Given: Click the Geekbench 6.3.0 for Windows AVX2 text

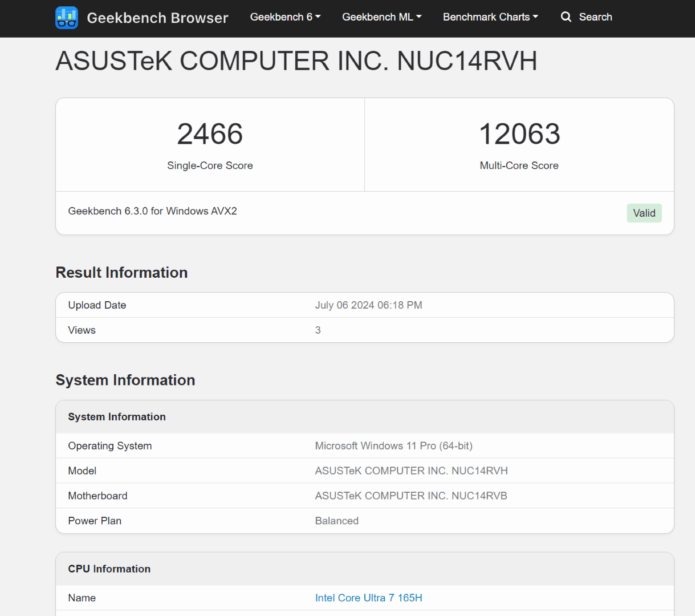Looking at the screenshot, I should [x=152, y=211].
